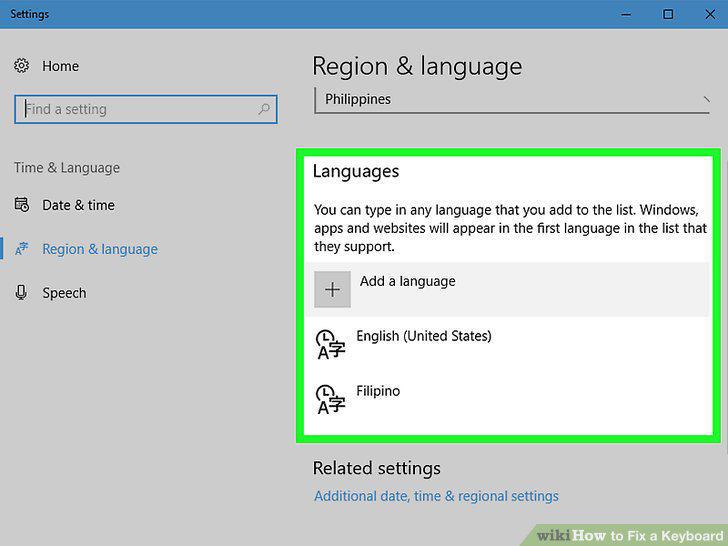Open Speech settings
The image size is (728, 546).
coord(64,293)
